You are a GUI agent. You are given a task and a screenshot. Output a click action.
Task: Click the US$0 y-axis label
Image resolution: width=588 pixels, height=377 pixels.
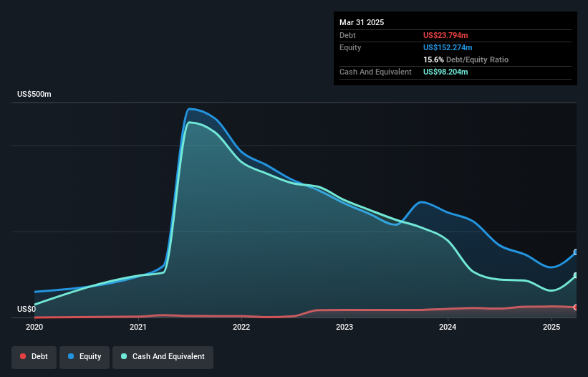pyautogui.click(x=26, y=309)
